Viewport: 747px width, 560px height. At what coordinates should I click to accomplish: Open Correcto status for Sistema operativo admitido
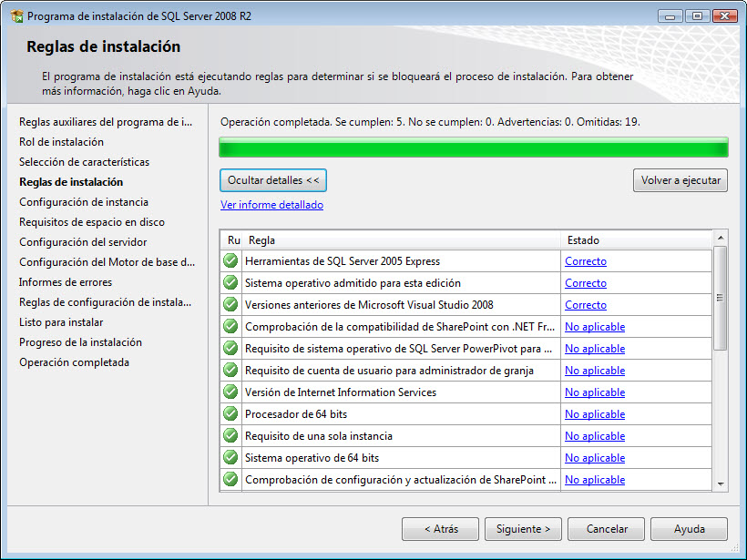tap(586, 283)
